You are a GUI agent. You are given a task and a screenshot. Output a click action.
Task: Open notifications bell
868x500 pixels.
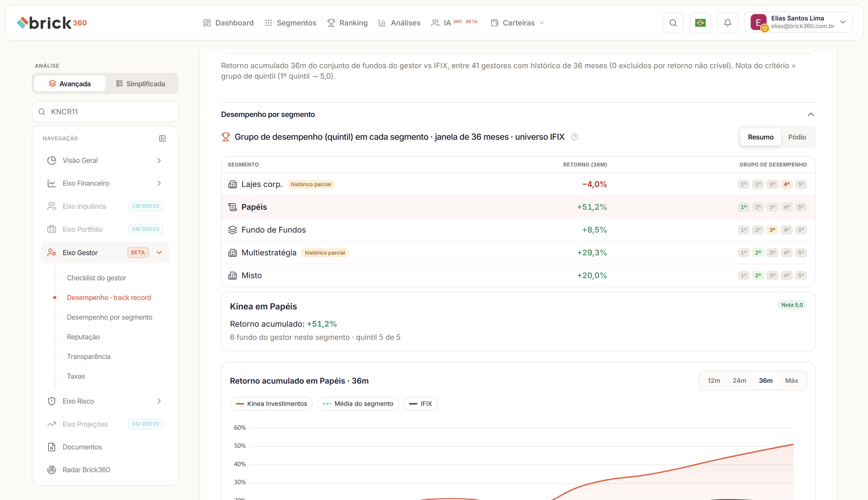(727, 23)
